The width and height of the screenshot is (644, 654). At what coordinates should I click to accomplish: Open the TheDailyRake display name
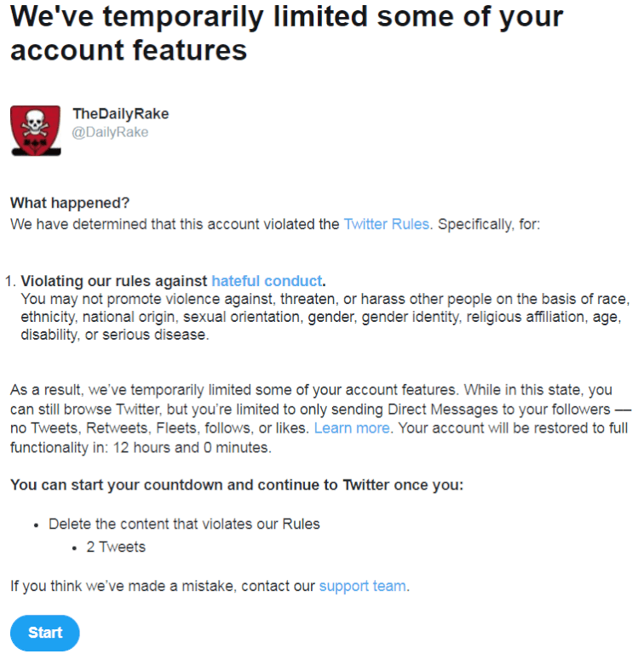121,114
